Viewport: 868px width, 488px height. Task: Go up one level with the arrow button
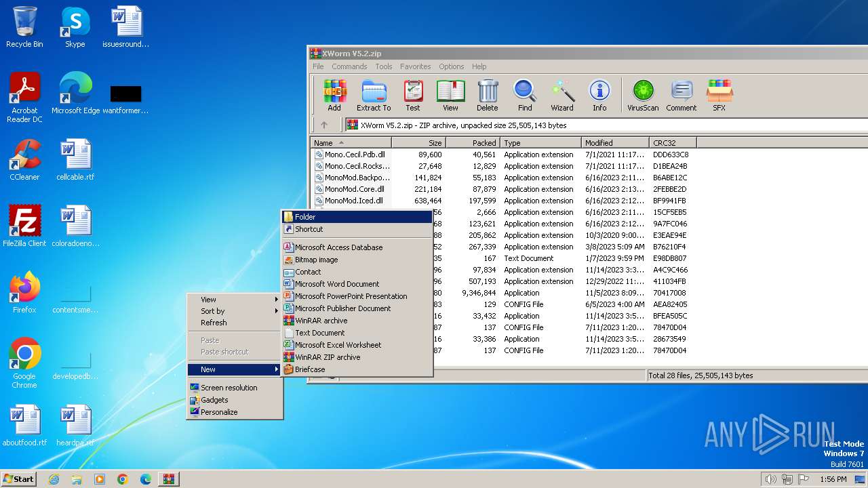324,125
